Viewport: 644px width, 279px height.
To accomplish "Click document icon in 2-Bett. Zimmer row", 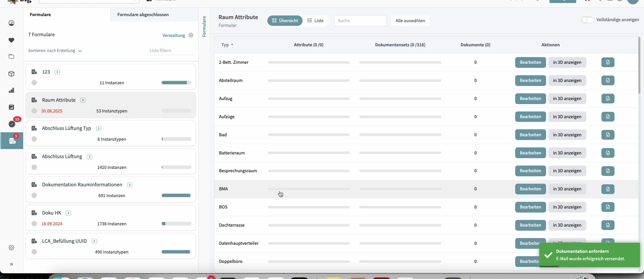I will pyautogui.click(x=608, y=62).
